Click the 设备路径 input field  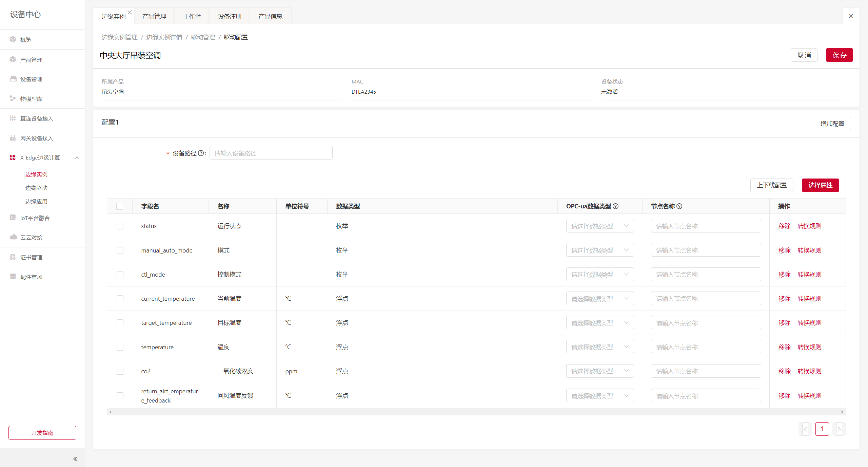(271, 153)
